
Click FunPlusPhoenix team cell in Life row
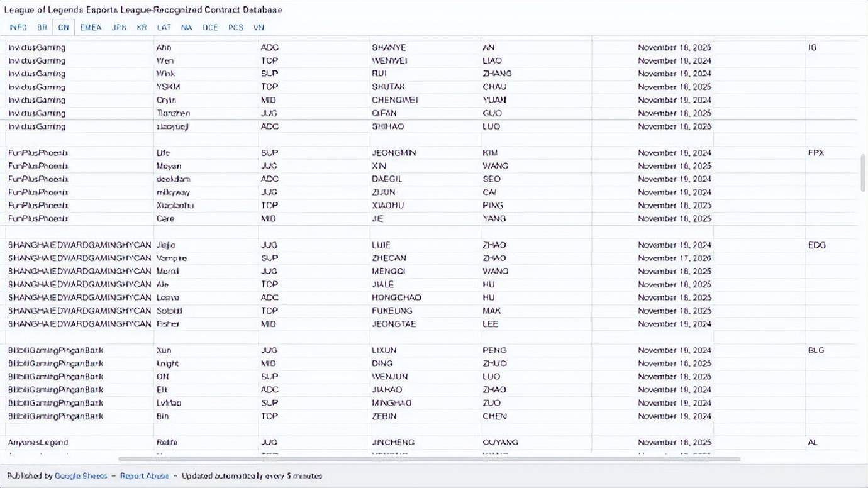80,153
